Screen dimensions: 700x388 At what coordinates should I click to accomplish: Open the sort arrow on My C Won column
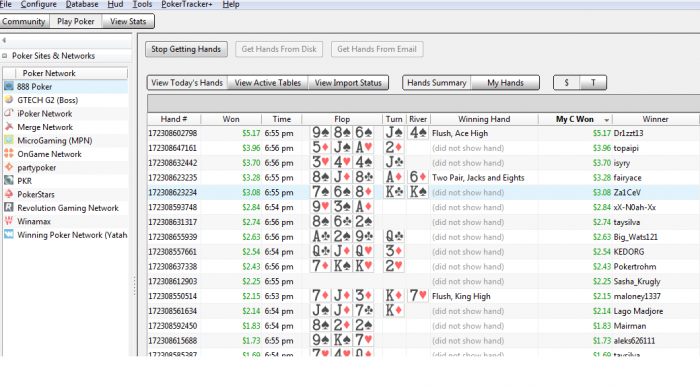pyautogui.click(x=606, y=120)
